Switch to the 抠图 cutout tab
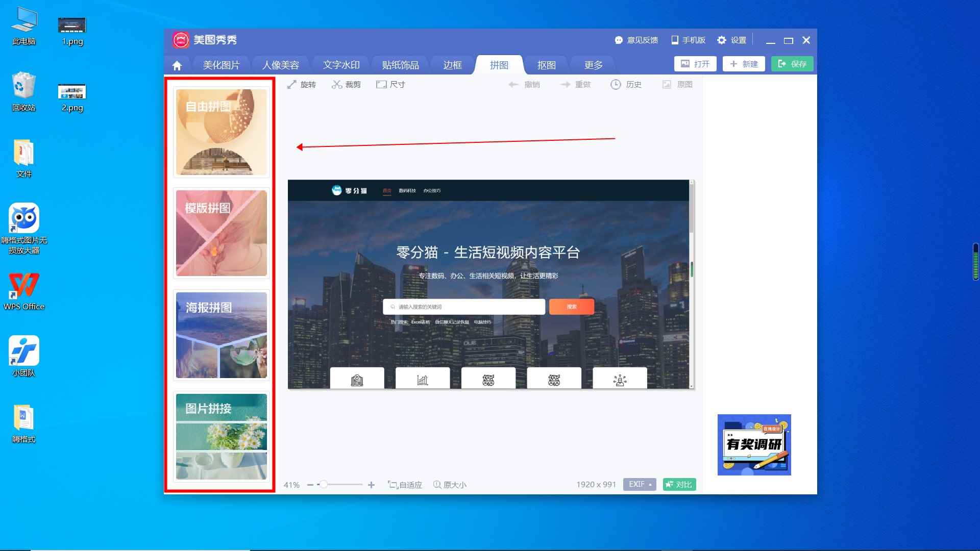The image size is (980, 551). (547, 65)
